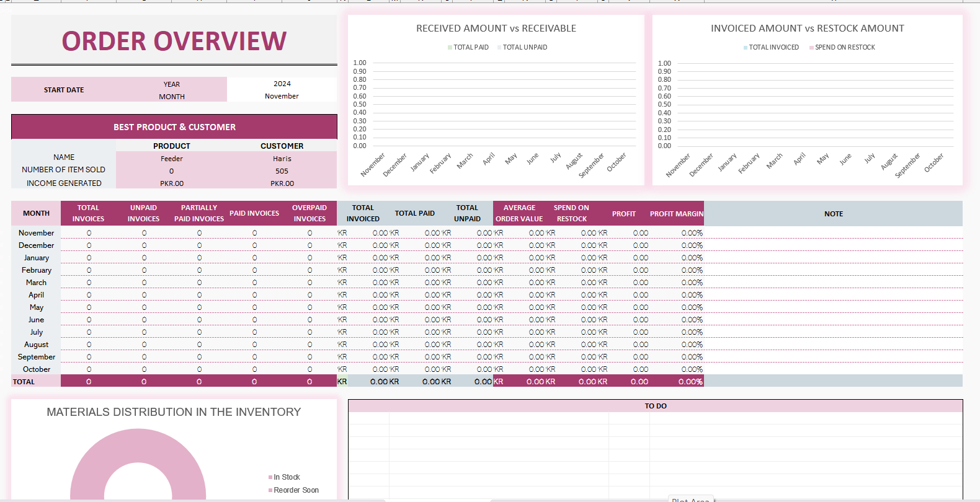Select the best customer name Haris

tap(282, 159)
